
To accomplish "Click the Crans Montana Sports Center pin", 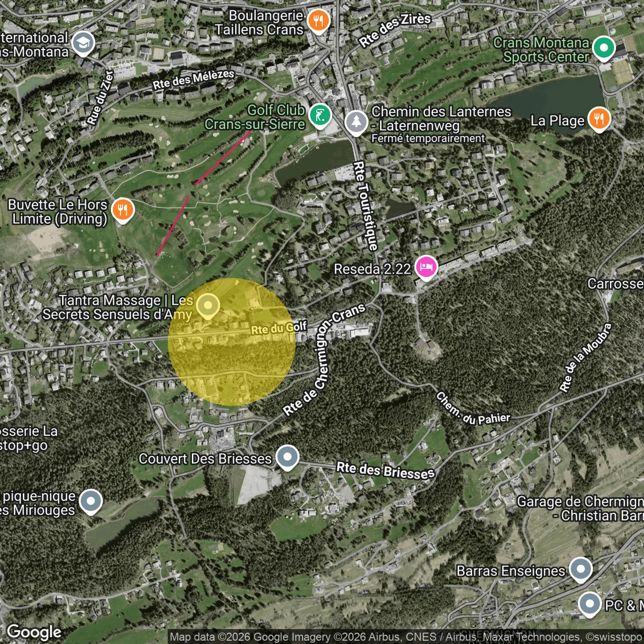I will [604, 48].
